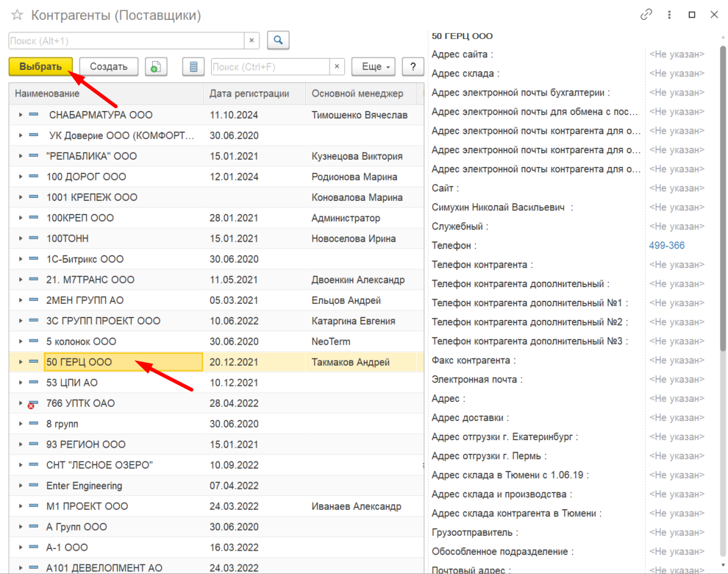The width and height of the screenshot is (728, 574).
Task: Add window to favorites with star icon
Action: point(17,15)
